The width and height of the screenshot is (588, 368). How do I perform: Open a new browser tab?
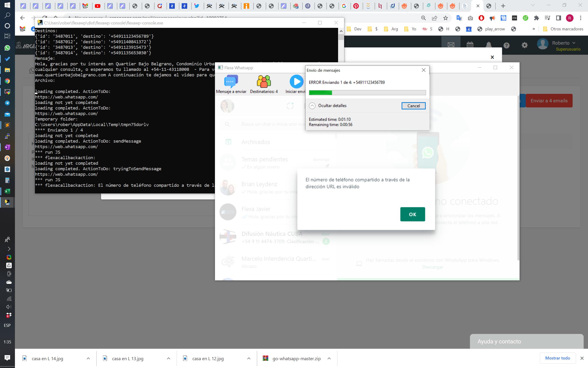click(x=503, y=6)
